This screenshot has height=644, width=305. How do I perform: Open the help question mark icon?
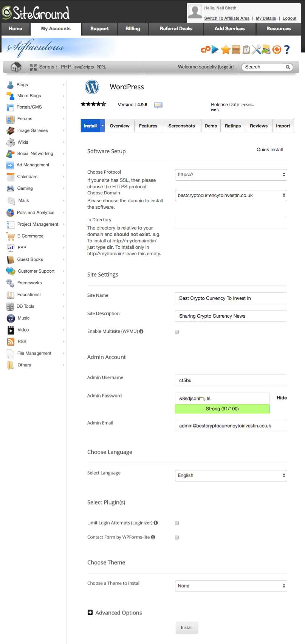287,50
